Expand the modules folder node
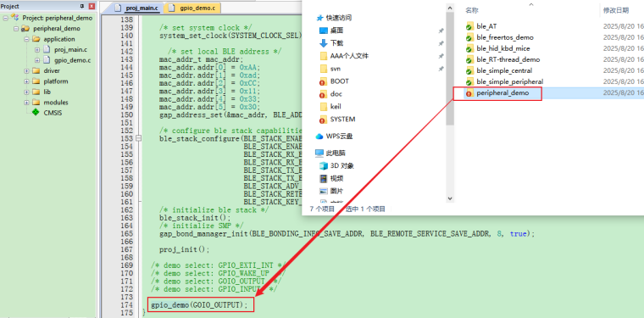Screen dimensions: 644x318 point(27,103)
